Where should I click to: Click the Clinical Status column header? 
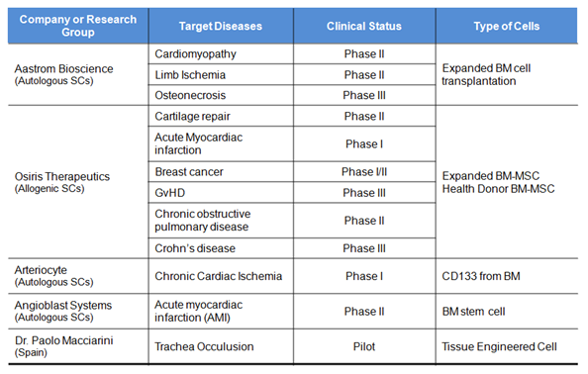[364, 26]
